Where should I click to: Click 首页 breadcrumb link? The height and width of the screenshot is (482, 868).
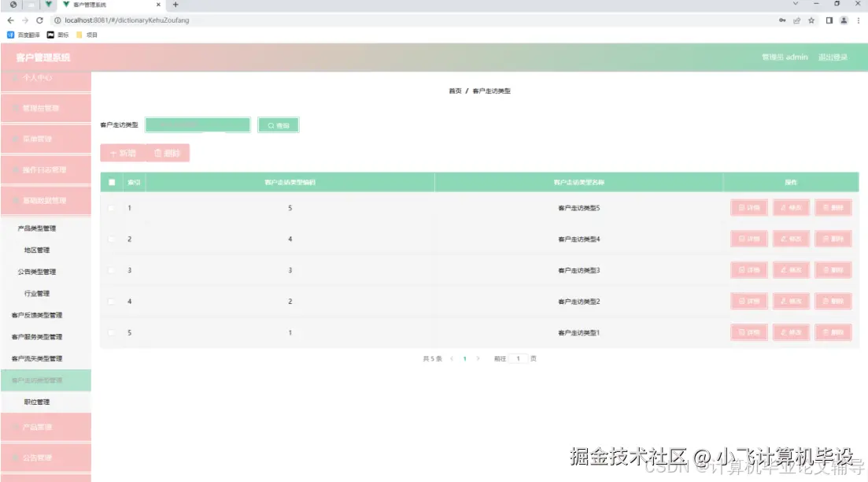click(x=455, y=91)
